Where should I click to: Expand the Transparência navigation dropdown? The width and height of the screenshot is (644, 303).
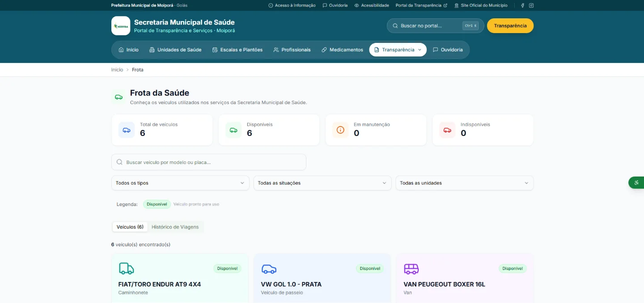coord(398,50)
